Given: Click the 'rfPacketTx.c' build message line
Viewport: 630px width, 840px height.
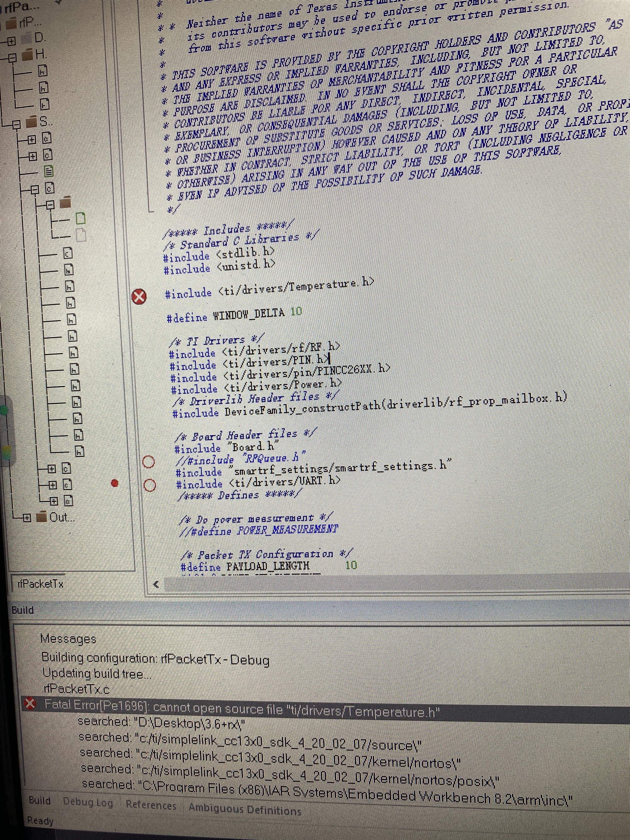Looking at the screenshot, I should [x=77, y=688].
